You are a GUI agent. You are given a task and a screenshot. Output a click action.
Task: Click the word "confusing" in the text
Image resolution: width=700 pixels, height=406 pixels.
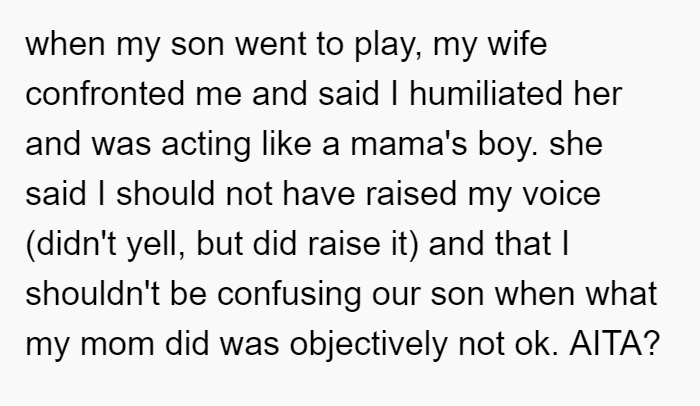click(289, 294)
